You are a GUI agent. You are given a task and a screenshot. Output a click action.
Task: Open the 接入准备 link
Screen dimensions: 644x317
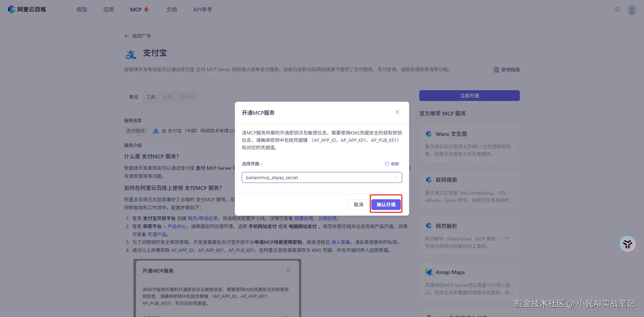(341, 242)
